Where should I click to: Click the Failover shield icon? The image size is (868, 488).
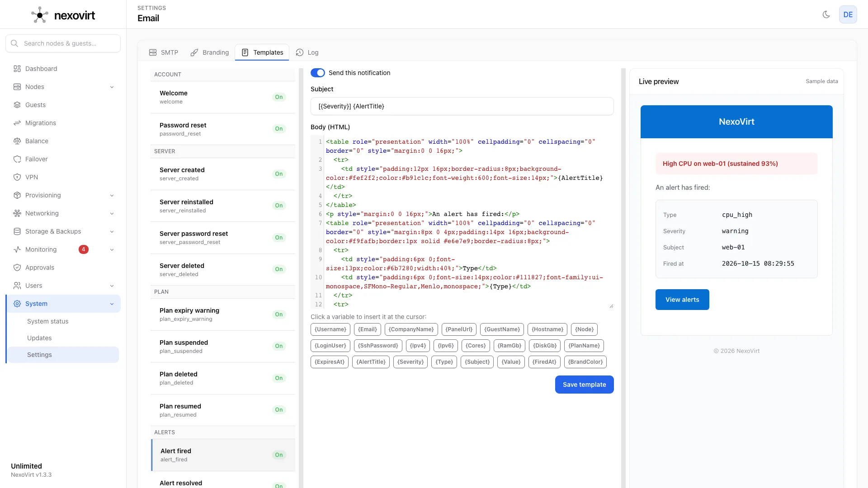[17, 159]
